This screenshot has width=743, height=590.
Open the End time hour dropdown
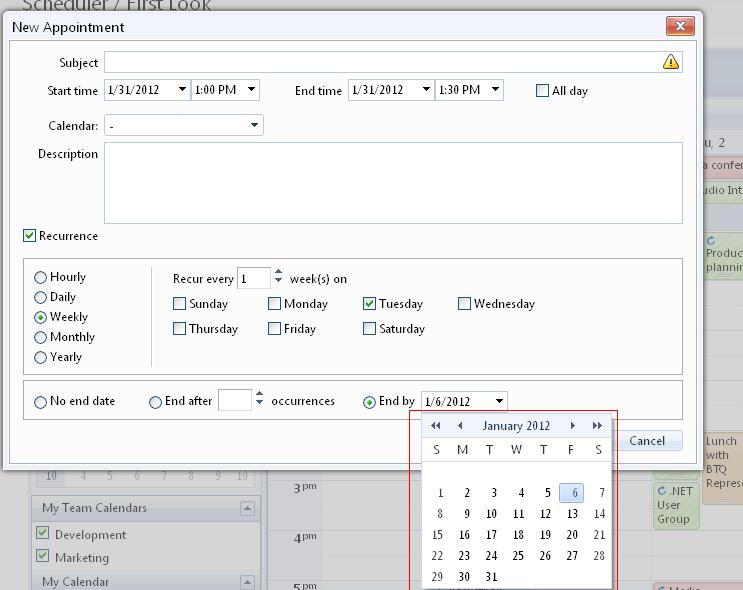pyautogui.click(x=495, y=90)
